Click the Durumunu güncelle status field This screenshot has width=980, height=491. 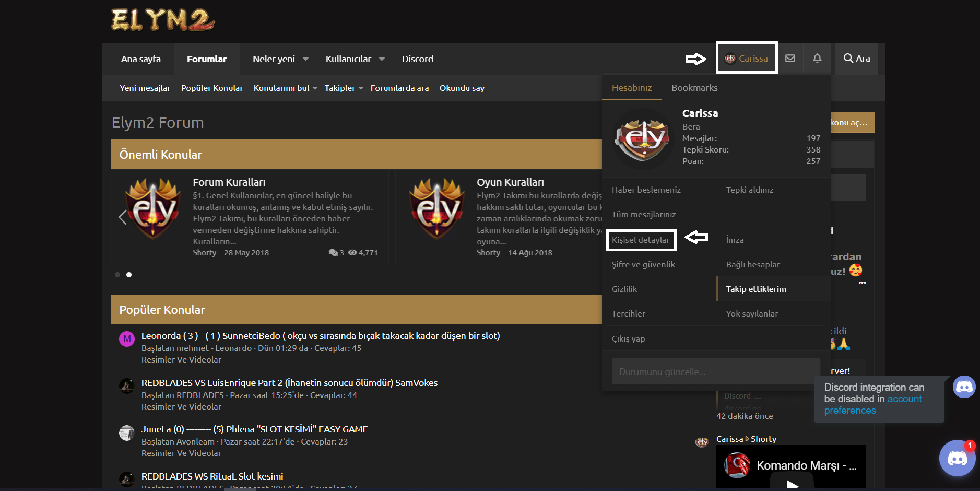[716, 372]
